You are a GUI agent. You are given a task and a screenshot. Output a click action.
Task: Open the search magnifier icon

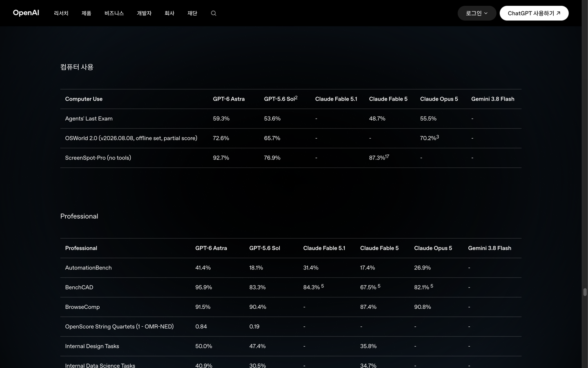(x=214, y=13)
